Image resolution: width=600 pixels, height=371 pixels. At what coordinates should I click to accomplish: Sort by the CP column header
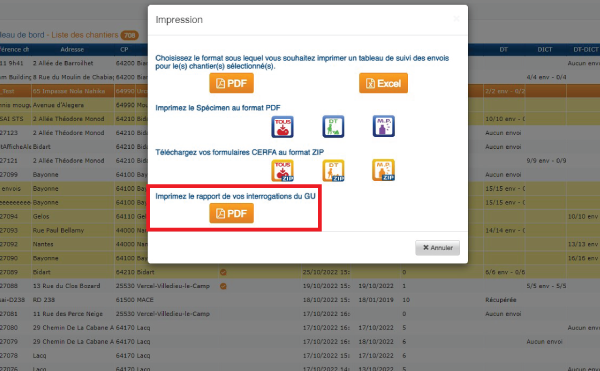124,49
